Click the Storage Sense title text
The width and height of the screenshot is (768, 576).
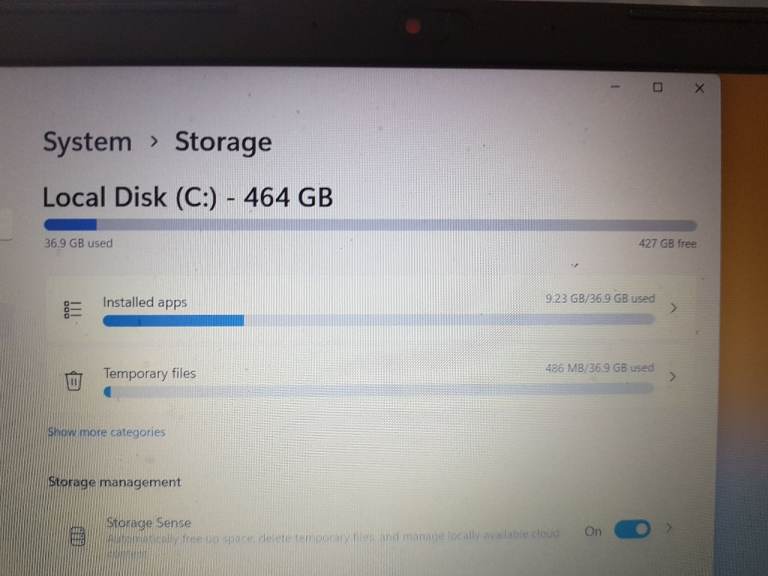click(148, 523)
